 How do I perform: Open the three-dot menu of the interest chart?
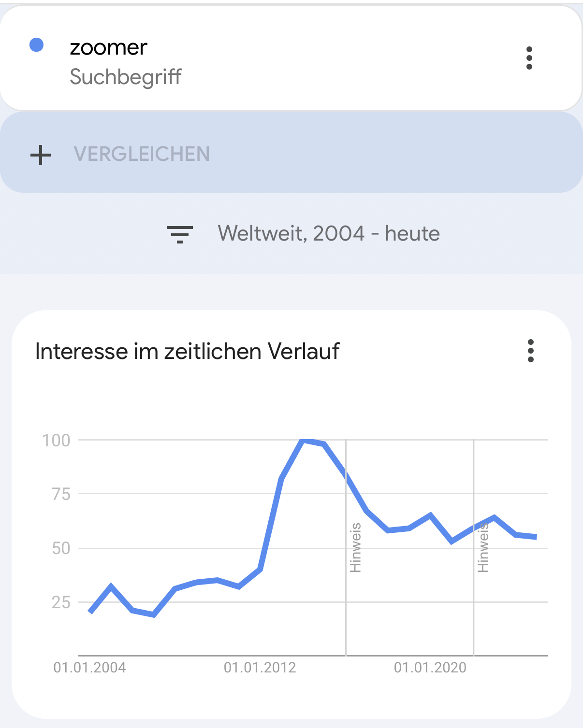click(530, 351)
